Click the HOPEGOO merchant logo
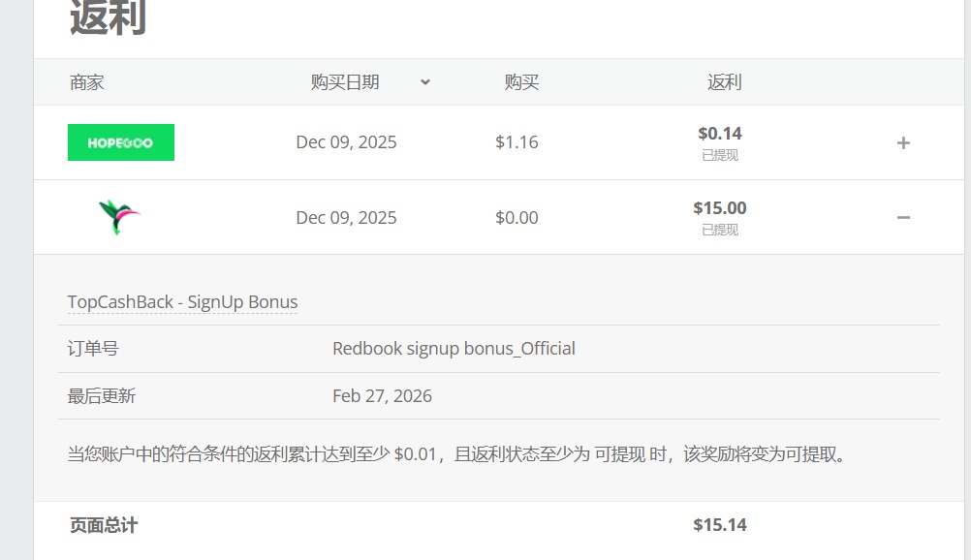This screenshot has height=560, width=971. coord(121,142)
